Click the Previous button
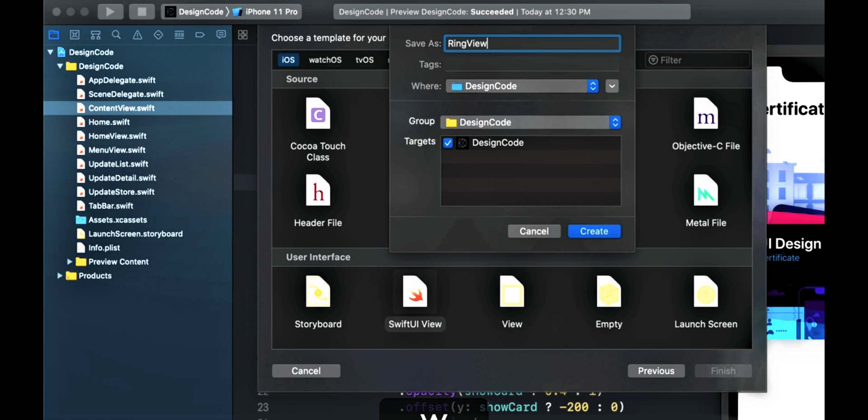This screenshot has width=868, height=420. (x=656, y=371)
